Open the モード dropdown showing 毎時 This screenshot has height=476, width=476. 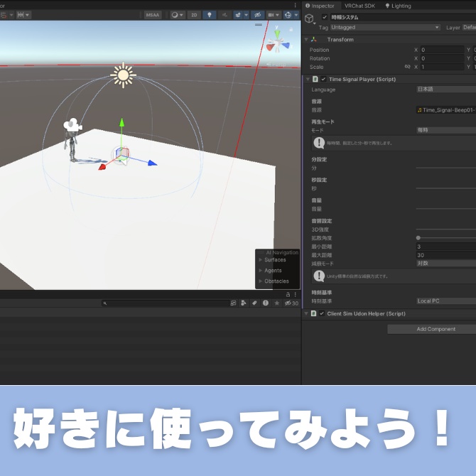tap(446, 130)
